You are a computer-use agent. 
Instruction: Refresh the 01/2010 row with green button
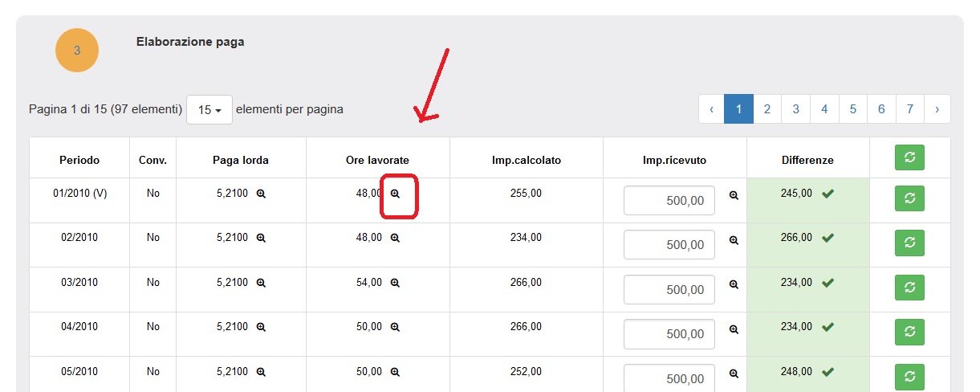tap(909, 198)
